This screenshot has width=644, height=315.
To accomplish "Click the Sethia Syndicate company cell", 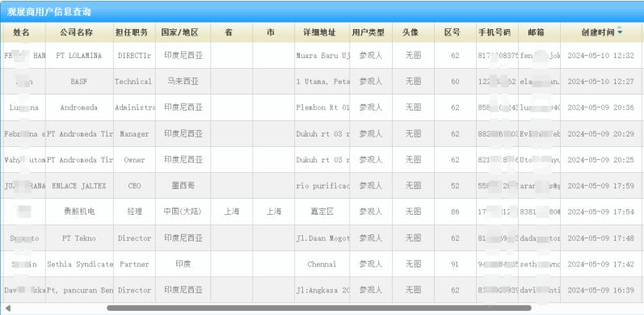I will [x=80, y=264].
